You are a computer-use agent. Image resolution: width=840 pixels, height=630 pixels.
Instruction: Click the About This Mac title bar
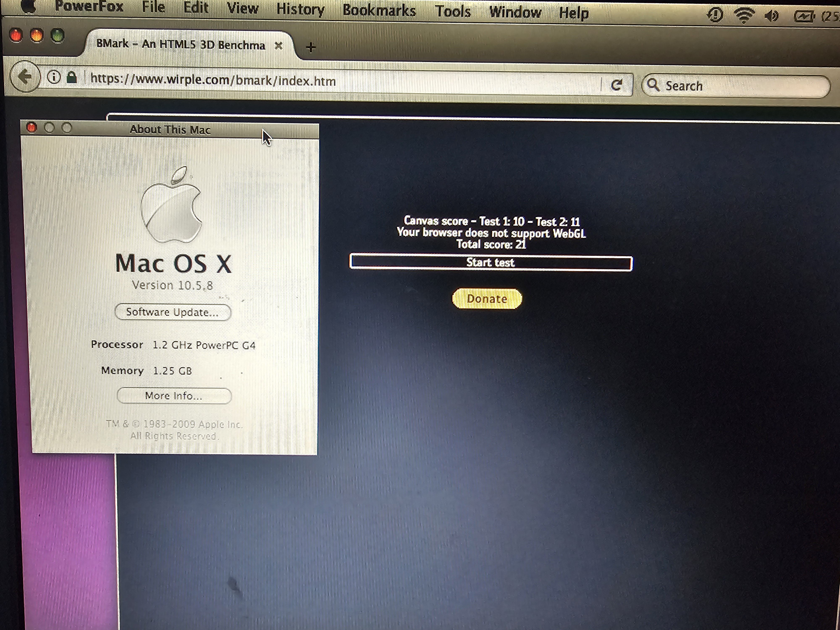tap(170, 130)
